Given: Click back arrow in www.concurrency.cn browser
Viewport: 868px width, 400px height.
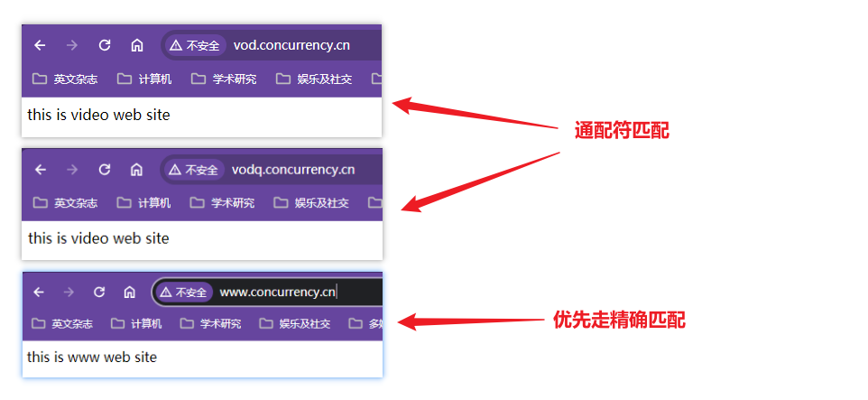Looking at the screenshot, I should 38,292.
